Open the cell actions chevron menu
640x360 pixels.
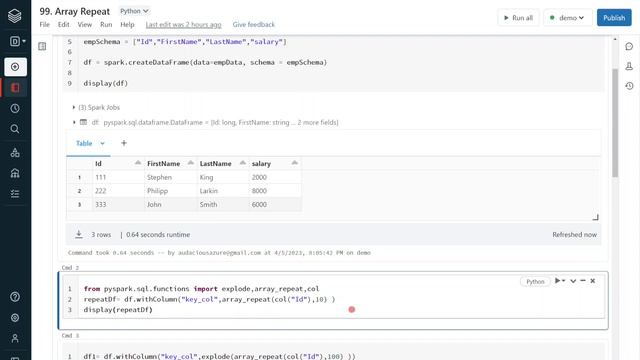click(573, 281)
